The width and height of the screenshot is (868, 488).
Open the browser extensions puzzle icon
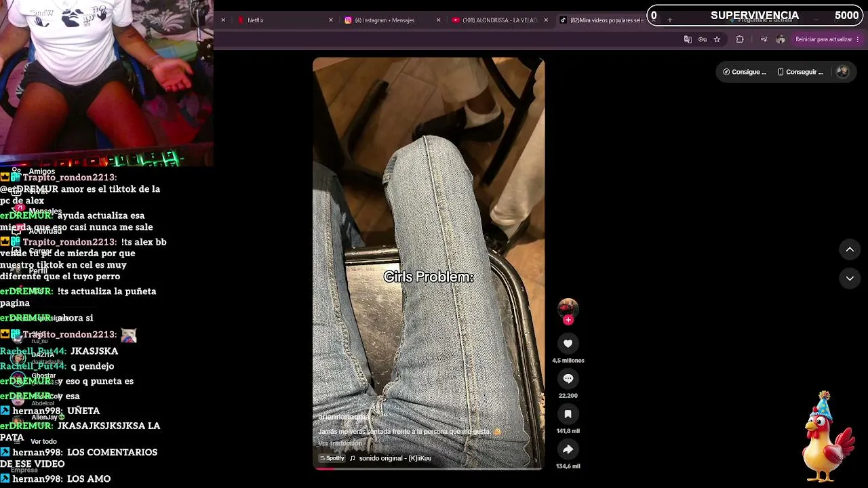tap(740, 39)
